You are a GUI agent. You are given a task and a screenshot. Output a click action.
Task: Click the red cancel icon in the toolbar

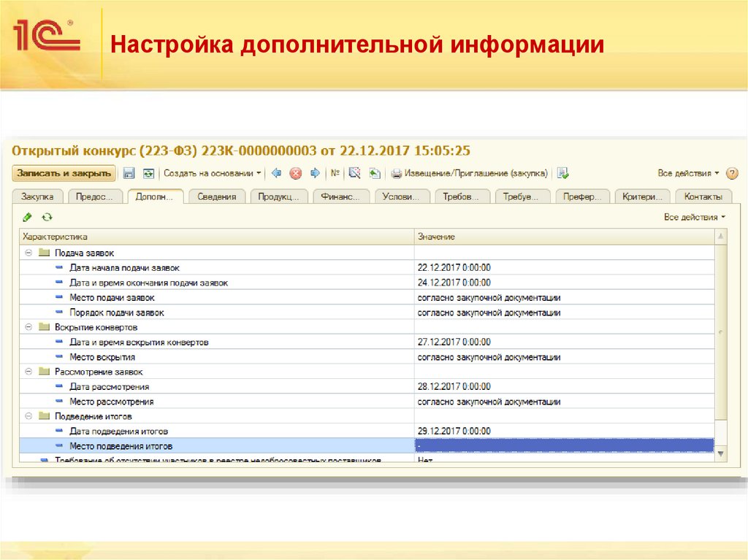295,173
